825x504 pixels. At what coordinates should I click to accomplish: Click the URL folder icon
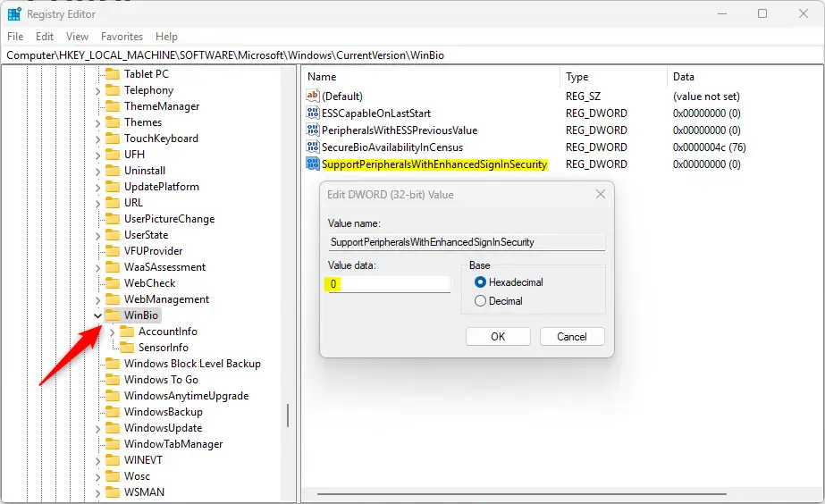tap(113, 203)
